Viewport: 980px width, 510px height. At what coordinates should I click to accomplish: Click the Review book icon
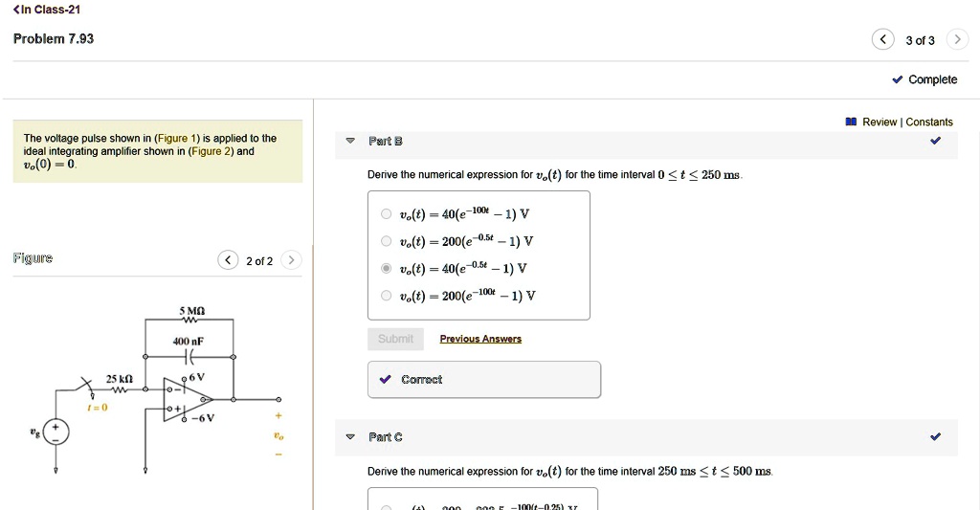[851, 122]
